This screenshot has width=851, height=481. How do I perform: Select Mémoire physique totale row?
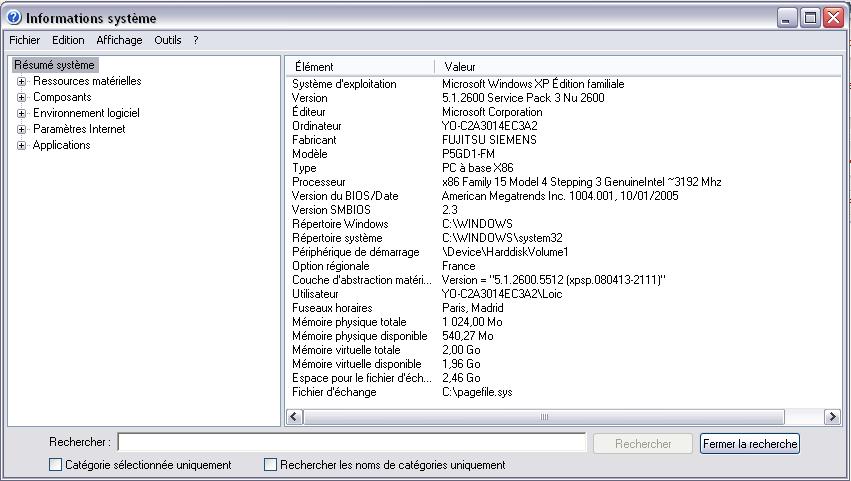pos(563,322)
